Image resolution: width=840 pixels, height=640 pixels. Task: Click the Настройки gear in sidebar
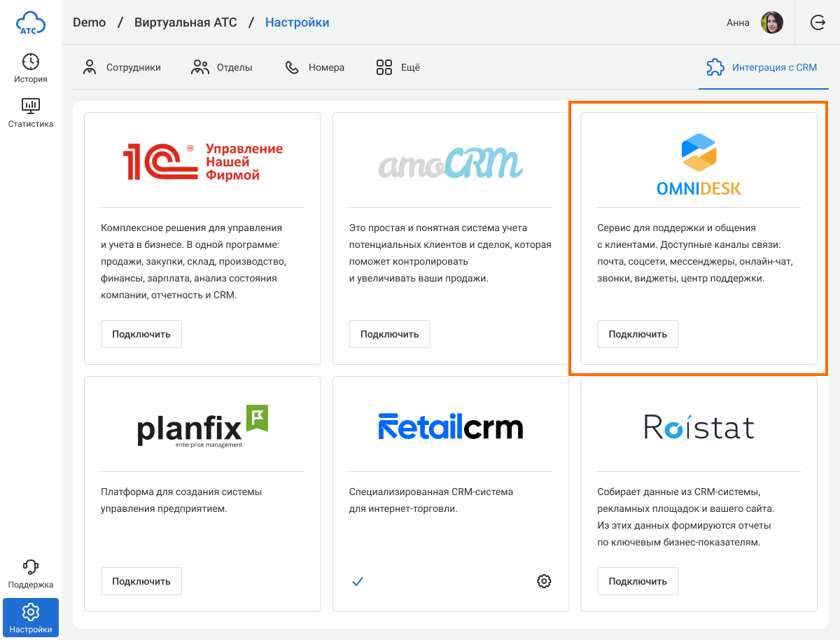30,618
